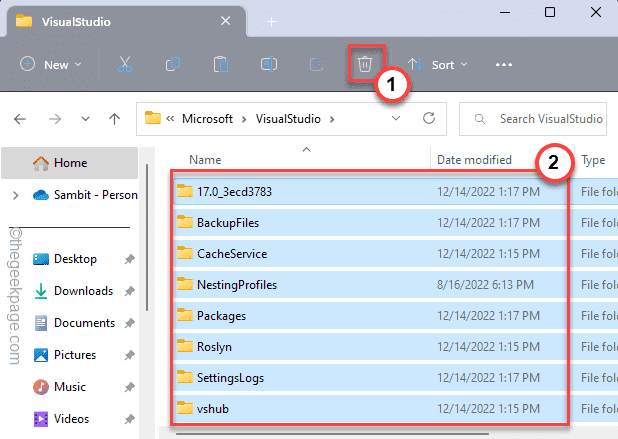Go forward with the right arrow
This screenshot has width=618, height=439.
[55, 119]
